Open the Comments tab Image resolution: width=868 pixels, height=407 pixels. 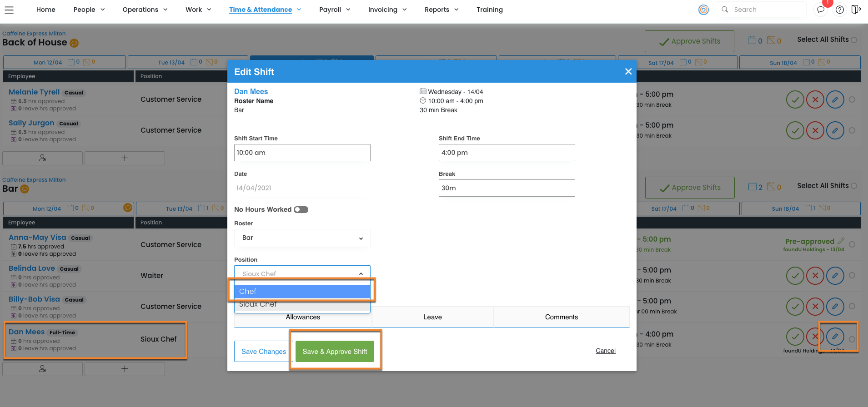click(x=561, y=317)
